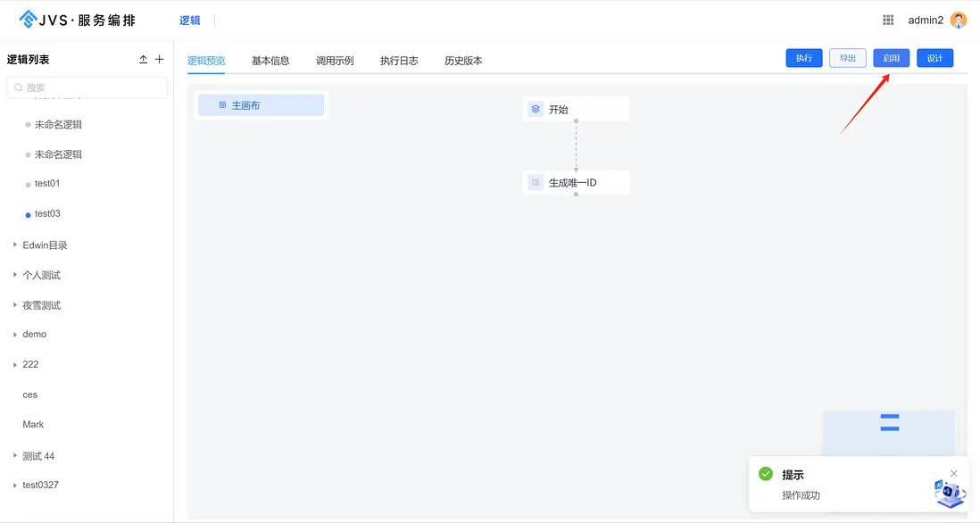Expand the test0327 folder
This screenshot has width=980, height=523.
(x=15, y=485)
